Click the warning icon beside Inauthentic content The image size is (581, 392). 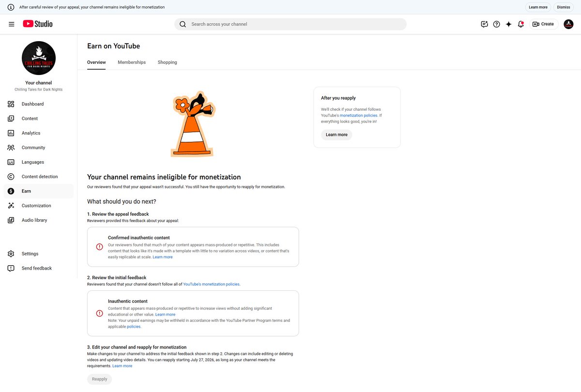point(100,313)
